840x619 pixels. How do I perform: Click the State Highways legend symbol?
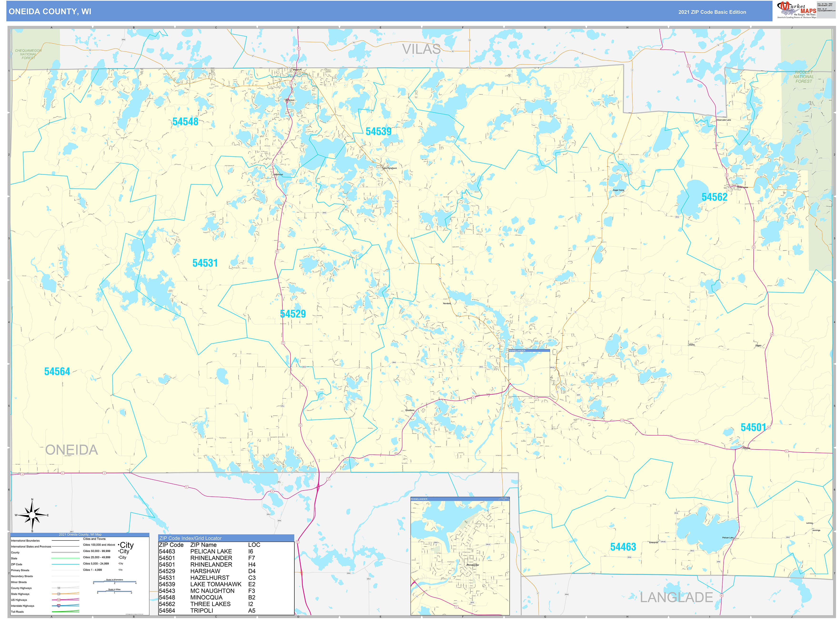(x=59, y=594)
